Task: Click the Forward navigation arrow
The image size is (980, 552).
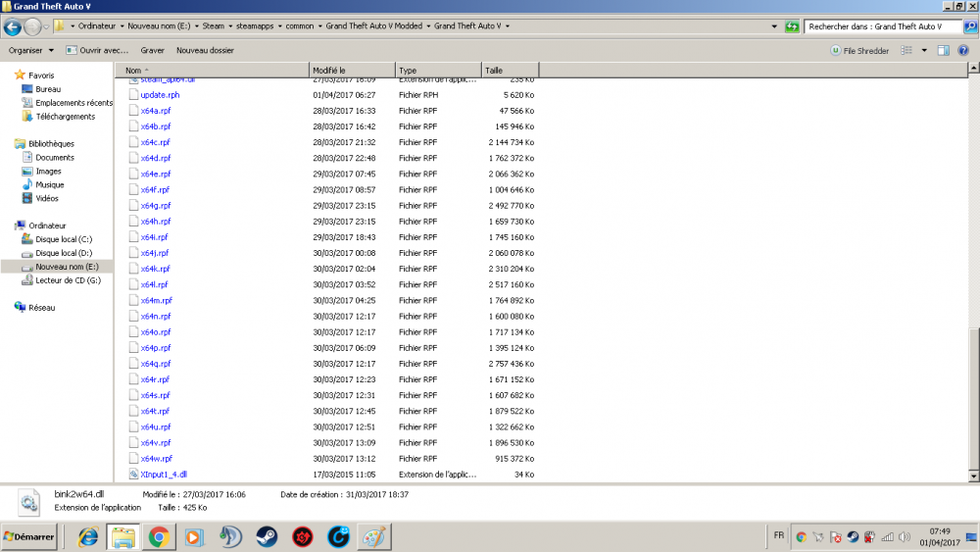Action: (x=32, y=26)
